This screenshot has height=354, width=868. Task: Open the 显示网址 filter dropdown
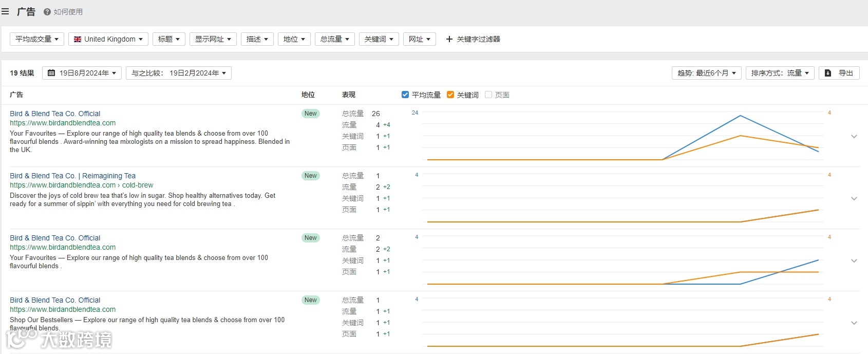pyautogui.click(x=213, y=39)
